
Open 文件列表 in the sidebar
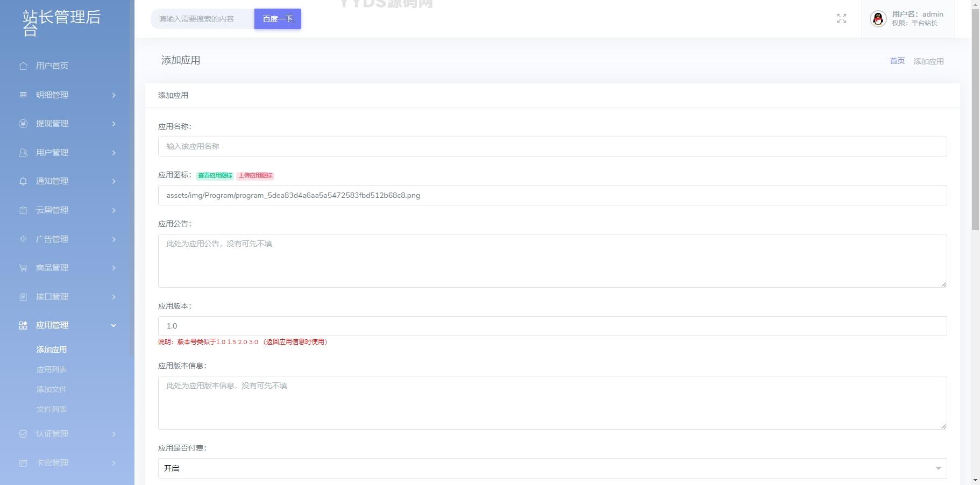[52, 409]
